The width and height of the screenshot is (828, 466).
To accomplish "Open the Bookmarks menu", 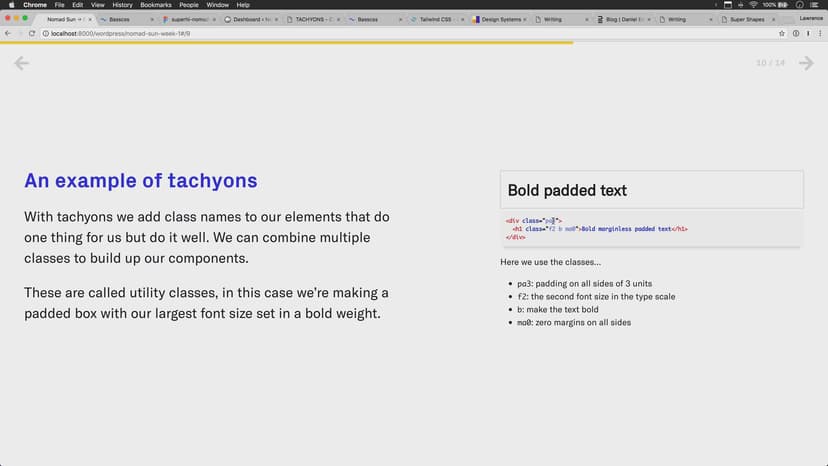I will point(155,5).
